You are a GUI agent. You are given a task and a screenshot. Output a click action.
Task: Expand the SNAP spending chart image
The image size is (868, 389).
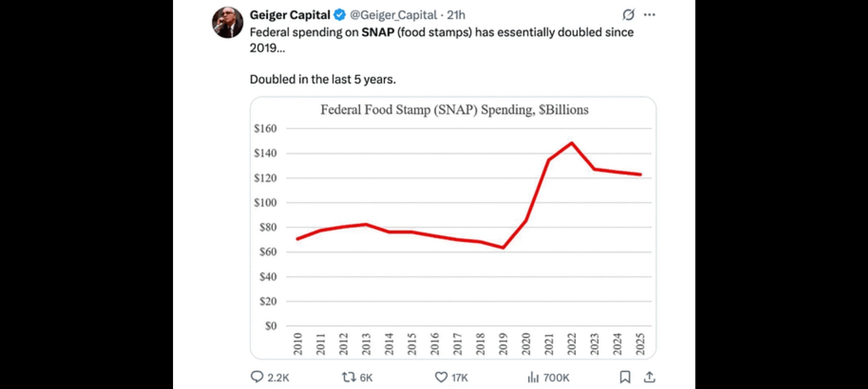[453, 228]
